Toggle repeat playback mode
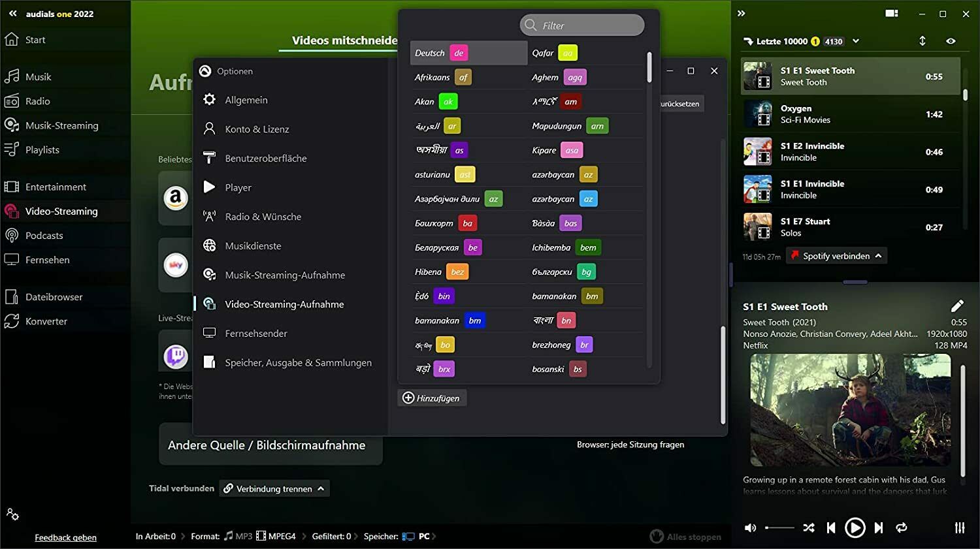The image size is (980, 549). coord(902,527)
